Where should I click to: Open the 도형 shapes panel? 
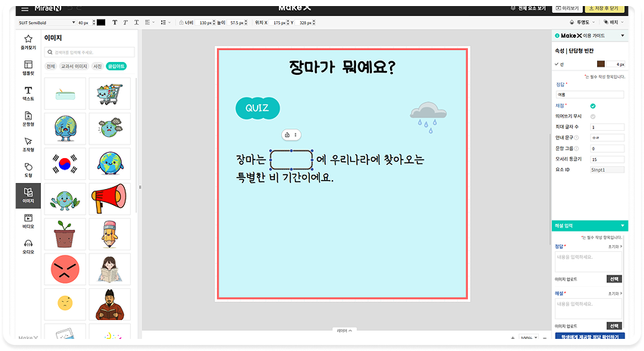pyautogui.click(x=28, y=169)
